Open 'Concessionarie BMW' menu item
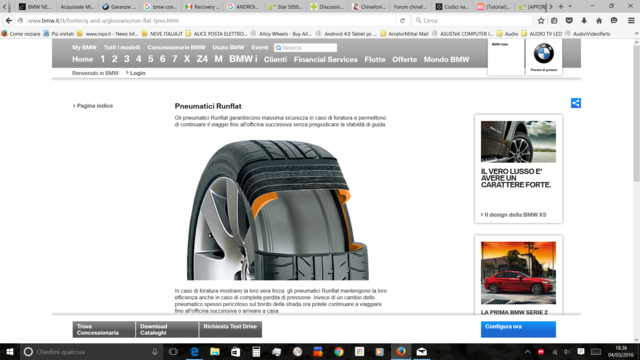Viewport: 640px width, 360px height. [x=176, y=47]
